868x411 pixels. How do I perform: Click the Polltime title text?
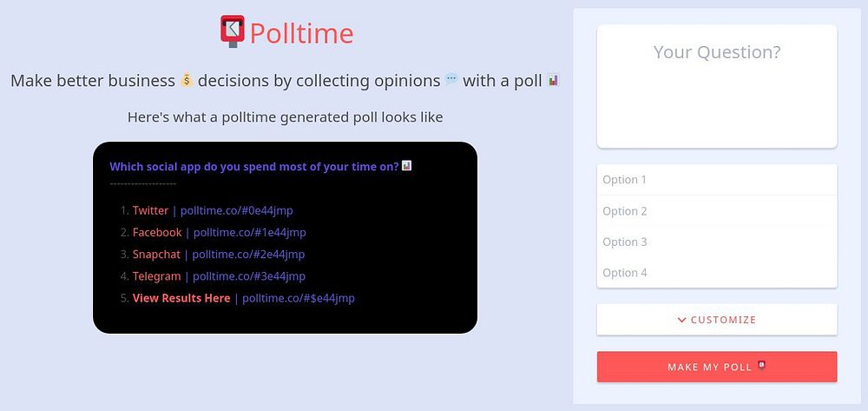tap(301, 34)
